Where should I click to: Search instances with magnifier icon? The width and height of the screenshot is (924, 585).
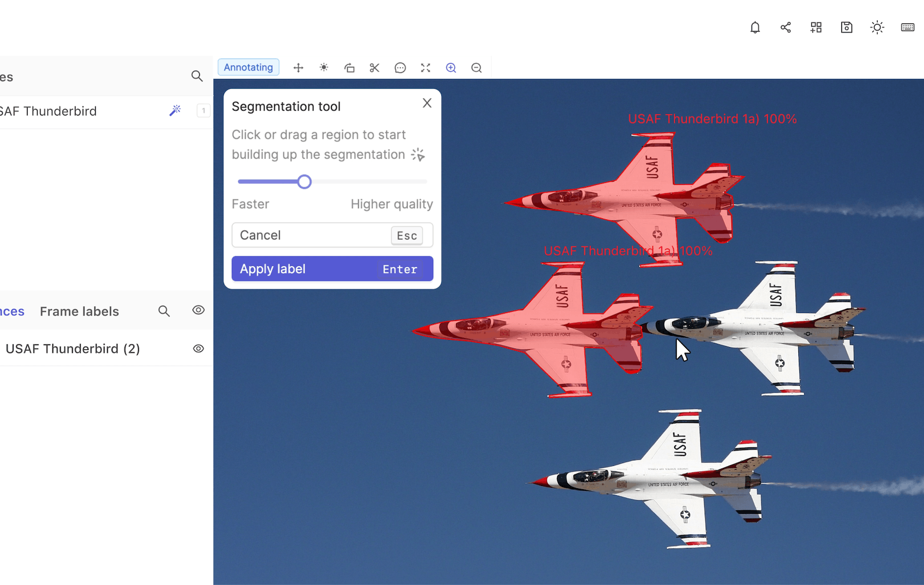point(164,311)
